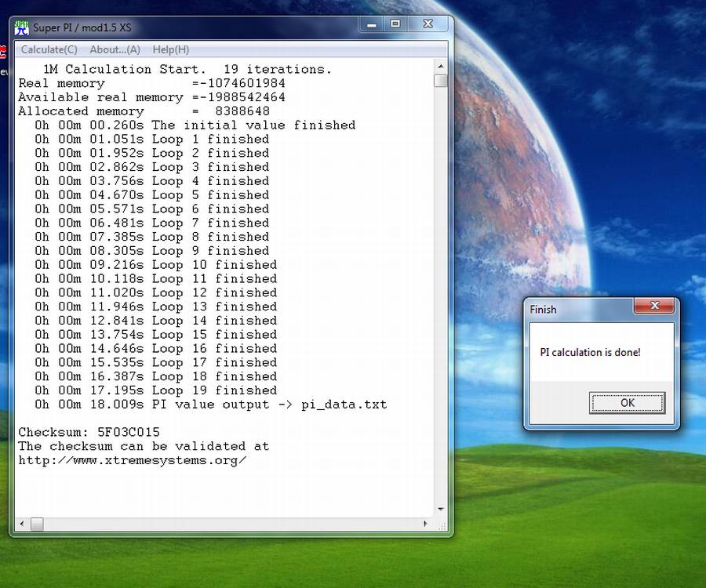Click the 'Loop 11 finished' line
Viewport: 706px width, 588px height.
(156, 278)
